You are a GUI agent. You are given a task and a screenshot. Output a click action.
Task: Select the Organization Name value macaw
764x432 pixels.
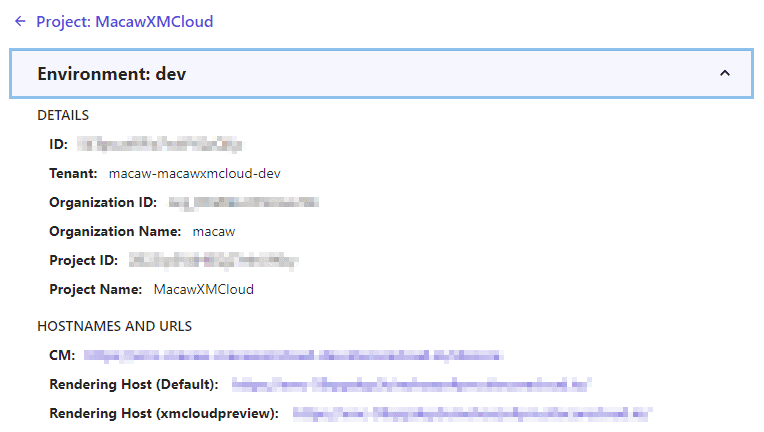tap(213, 231)
